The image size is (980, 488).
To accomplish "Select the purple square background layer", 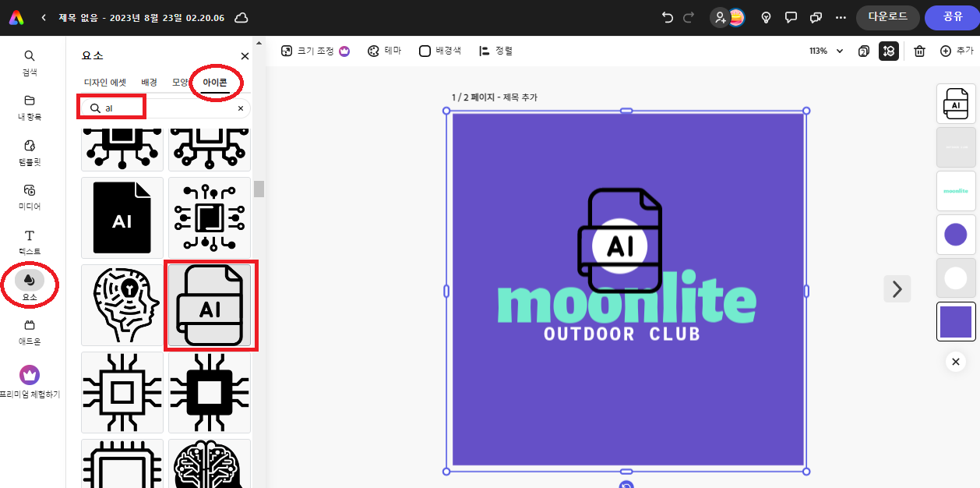I will (956, 322).
